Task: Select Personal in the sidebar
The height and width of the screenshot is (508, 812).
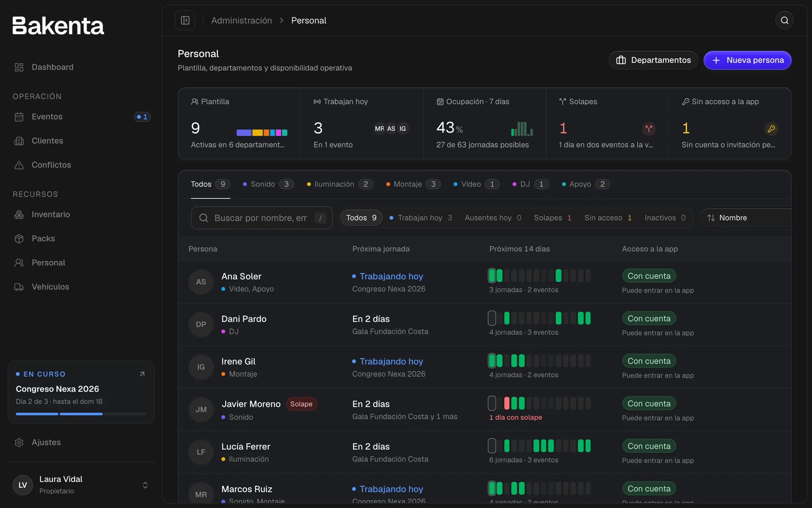Action: pyautogui.click(x=81, y=263)
